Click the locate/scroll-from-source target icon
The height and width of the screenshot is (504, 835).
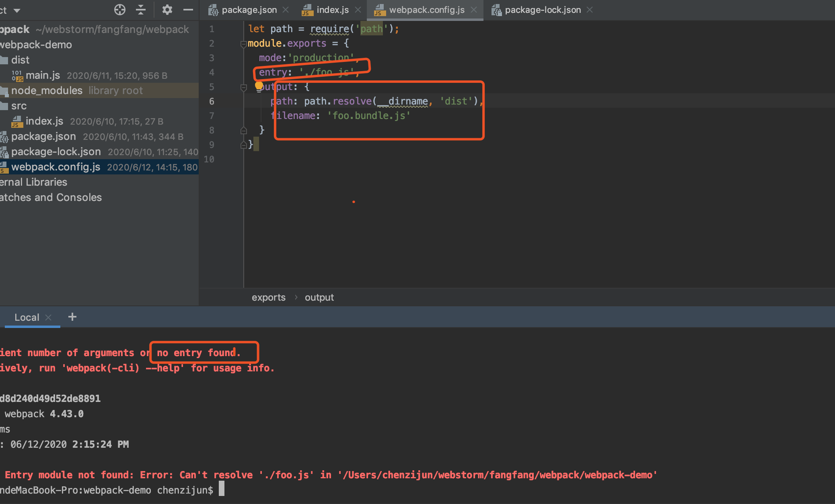[120, 10]
